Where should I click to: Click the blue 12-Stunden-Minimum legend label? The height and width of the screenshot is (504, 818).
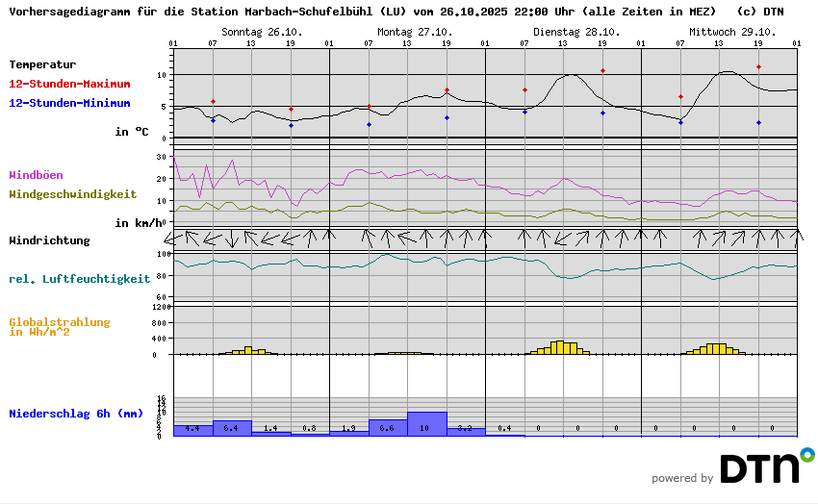69,103
